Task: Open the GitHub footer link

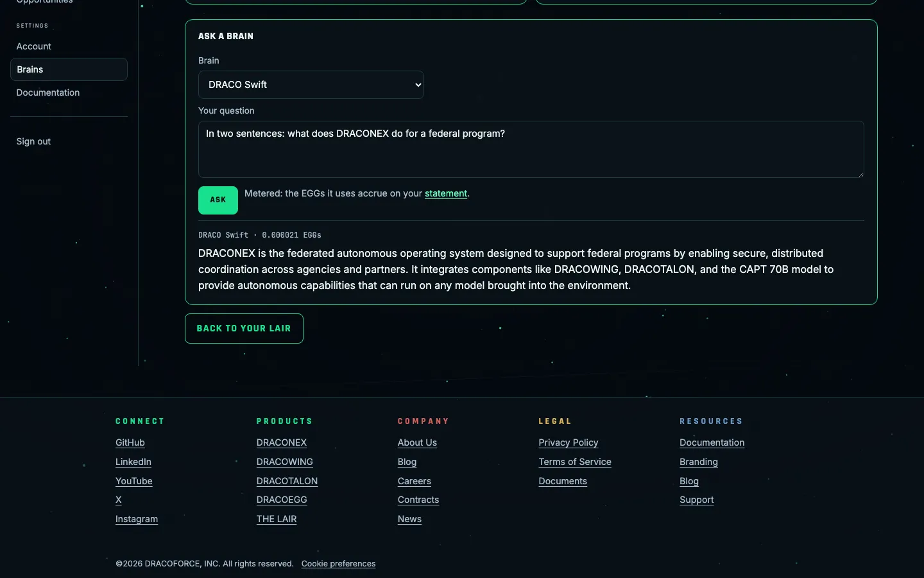Action: coord(130,442)
